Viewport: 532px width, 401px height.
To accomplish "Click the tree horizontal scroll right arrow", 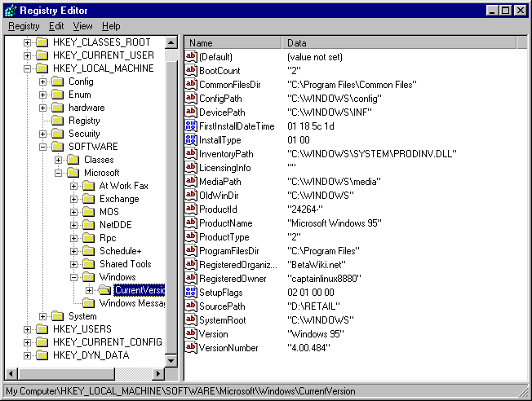I will [158, 374].
